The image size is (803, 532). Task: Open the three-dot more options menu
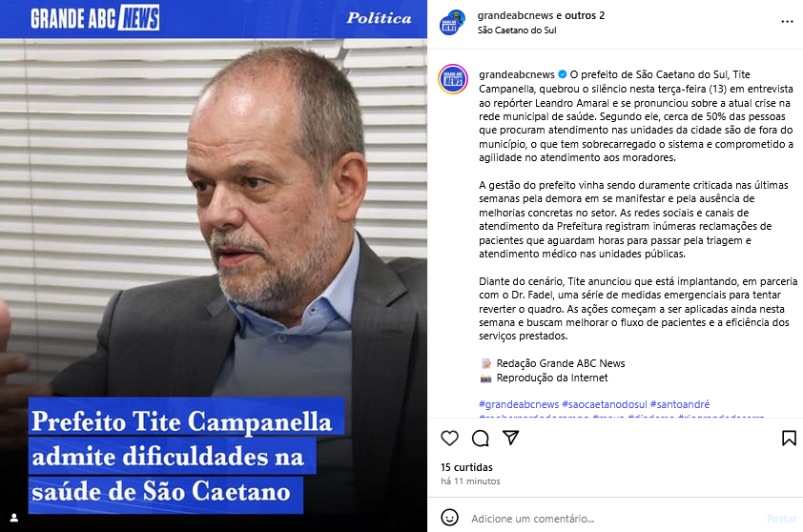tap(787, 22)
